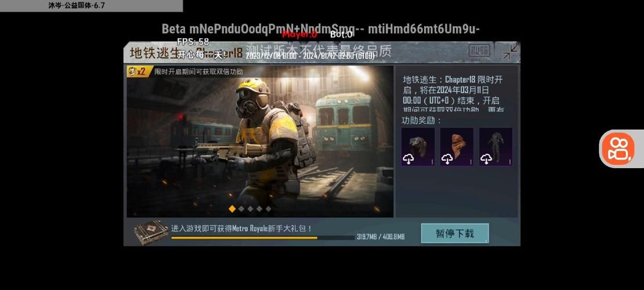644x290 pixels.
Task: Download the dark suit reward via its cloud icon
Action: 486,159
